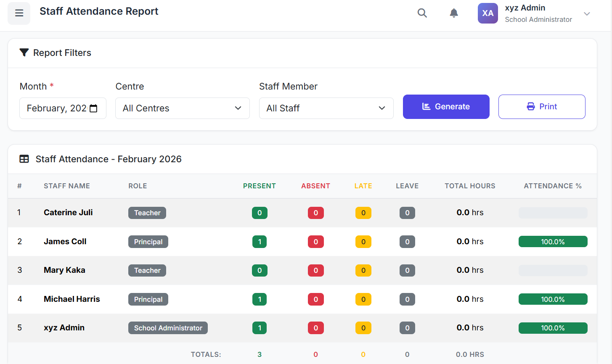Click the search magnifier icon
612x364 pixels.
tap(422, 13)
